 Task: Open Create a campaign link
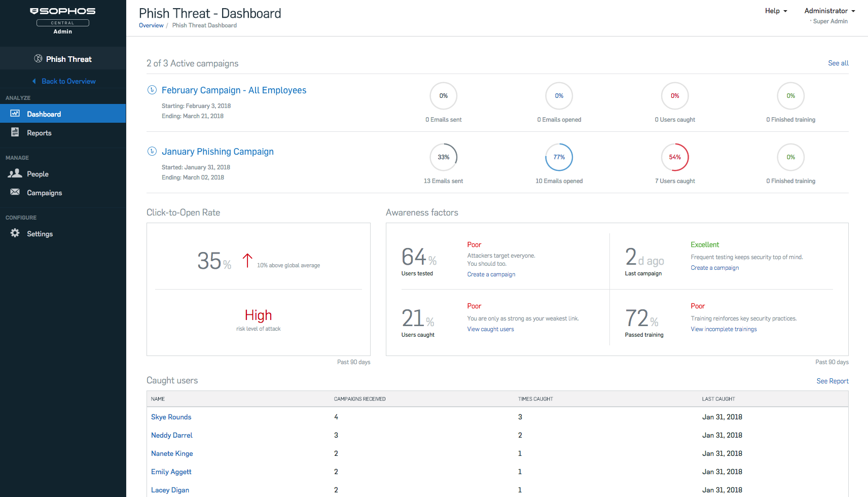tap(491, 274)
